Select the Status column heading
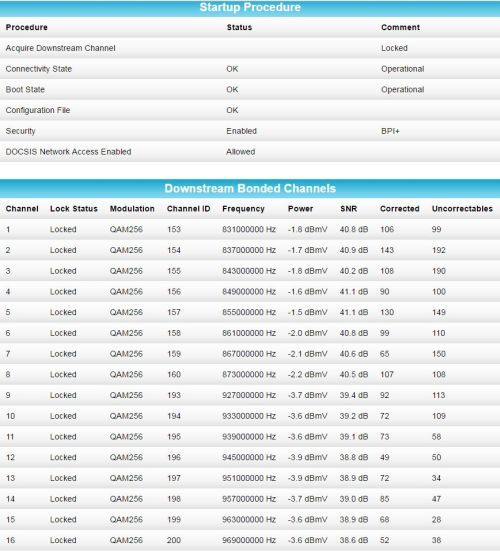The width and height of the screenshot is (500, 554). pos(239,27)
